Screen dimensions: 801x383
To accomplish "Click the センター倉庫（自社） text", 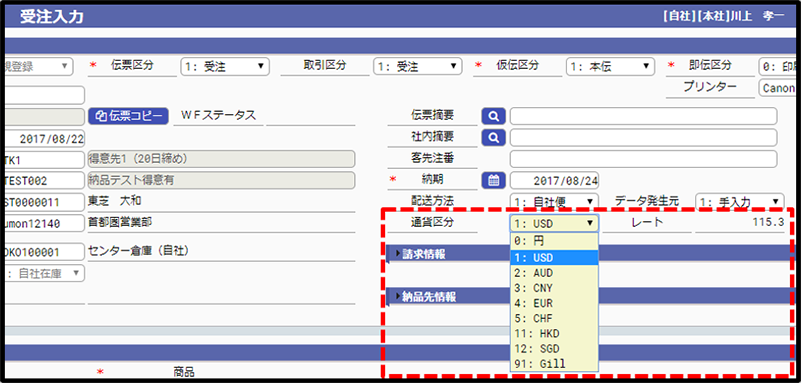I will coord(139,251).
